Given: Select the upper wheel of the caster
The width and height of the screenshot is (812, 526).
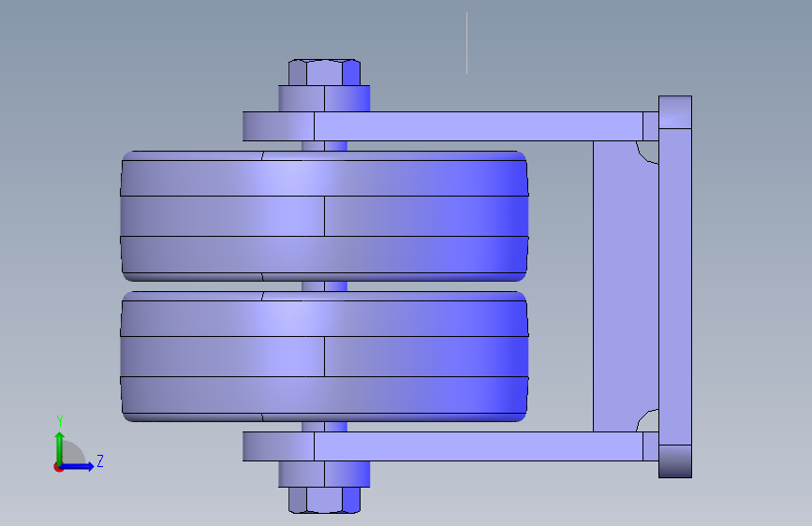Looking at the screenshot, I should 324,216.
